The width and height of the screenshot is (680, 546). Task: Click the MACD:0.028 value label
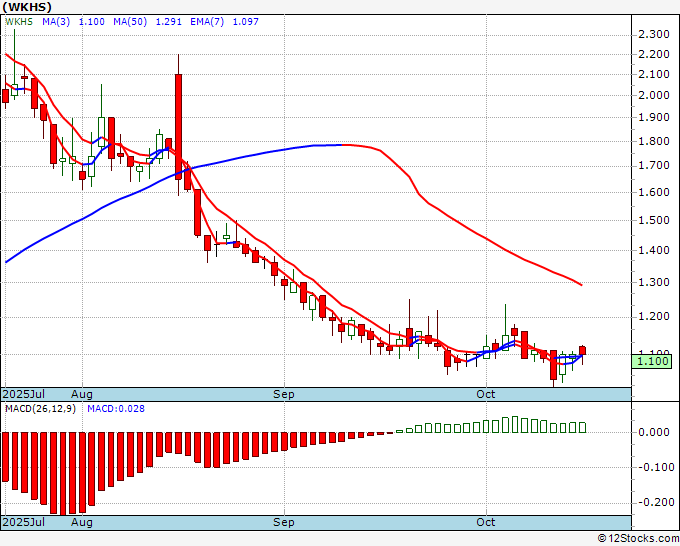[x=116, y=409]
